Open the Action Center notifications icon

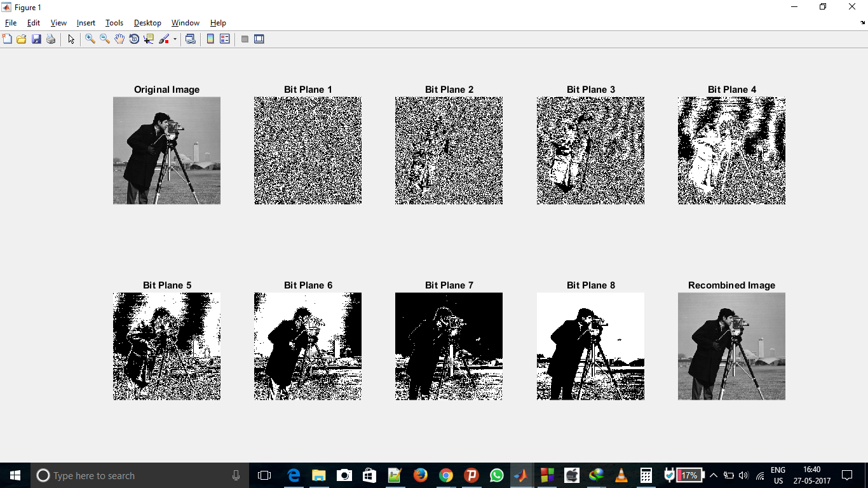pyautogui.click(x=847, y=475)
